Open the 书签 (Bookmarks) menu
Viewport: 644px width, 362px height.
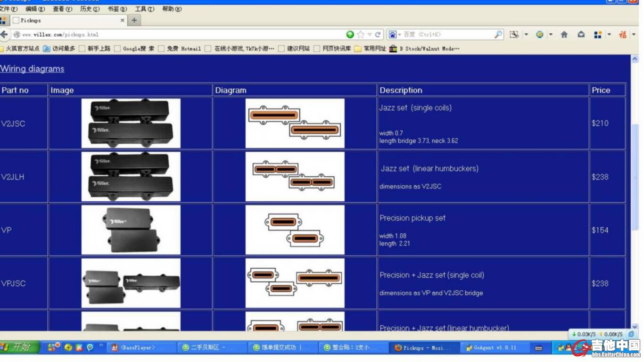117,9
